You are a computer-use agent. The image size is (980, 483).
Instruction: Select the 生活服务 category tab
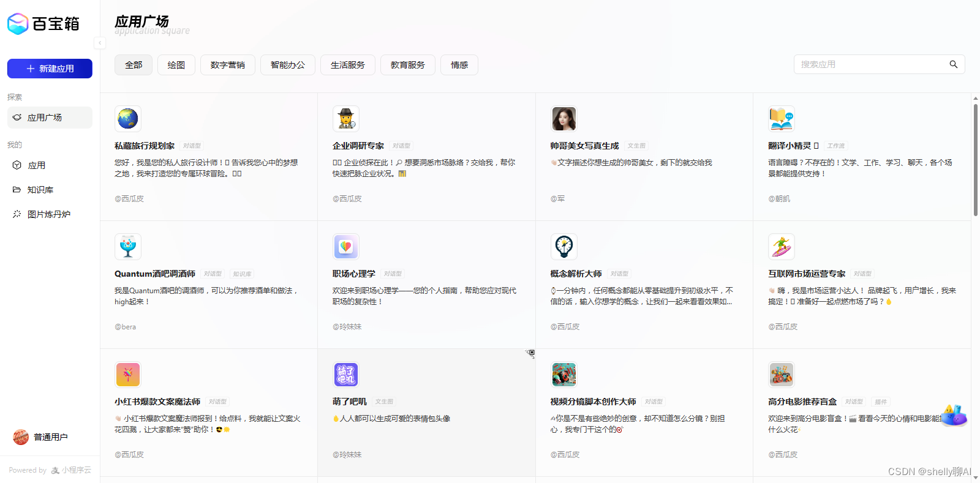coord(348,65)
